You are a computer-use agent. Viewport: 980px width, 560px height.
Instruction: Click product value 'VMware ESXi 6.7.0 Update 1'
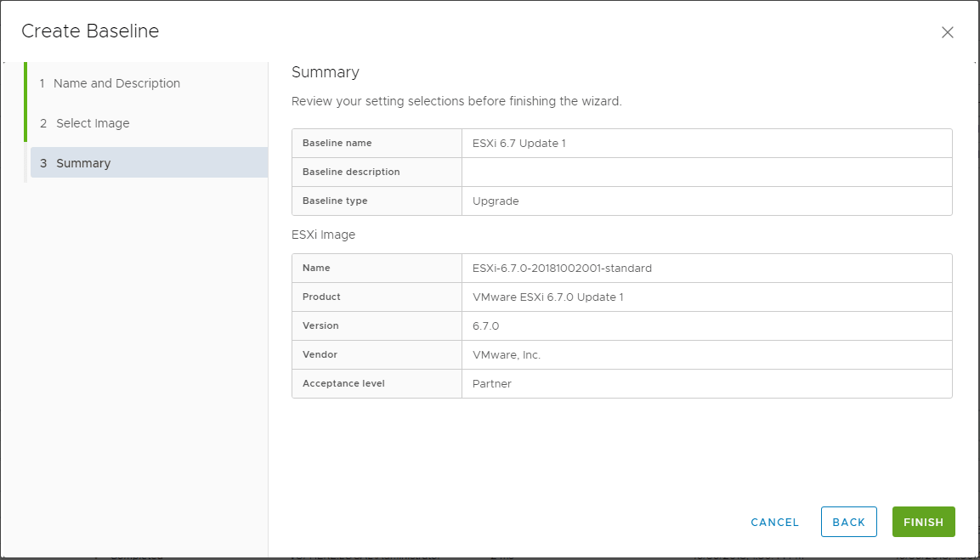tap(547, 297)
